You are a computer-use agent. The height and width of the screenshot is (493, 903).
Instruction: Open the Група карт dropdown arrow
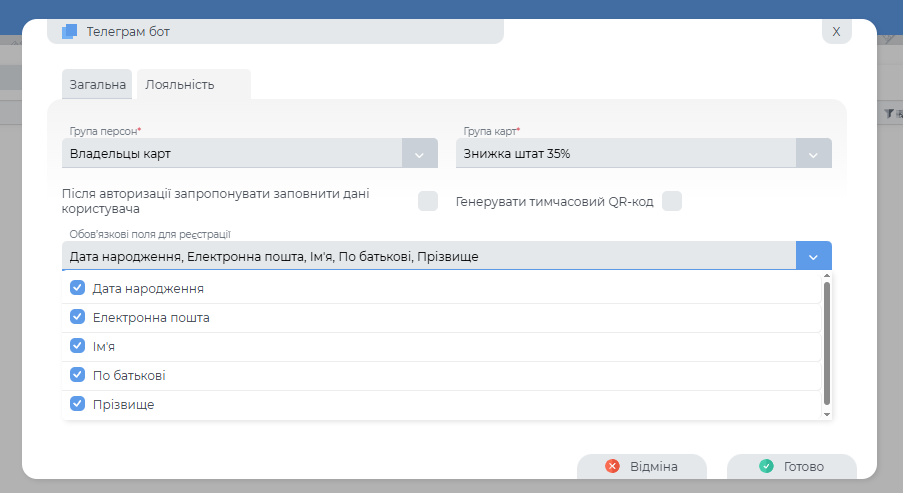pos(813,154)
